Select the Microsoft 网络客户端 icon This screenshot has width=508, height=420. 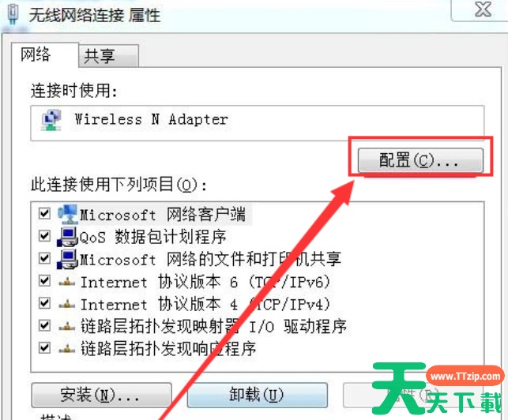68,214
